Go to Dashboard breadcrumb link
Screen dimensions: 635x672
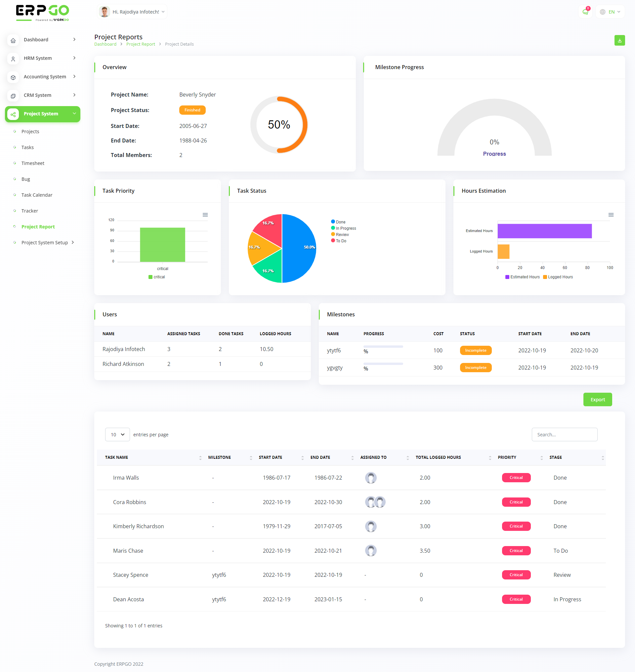coord(105,44)
